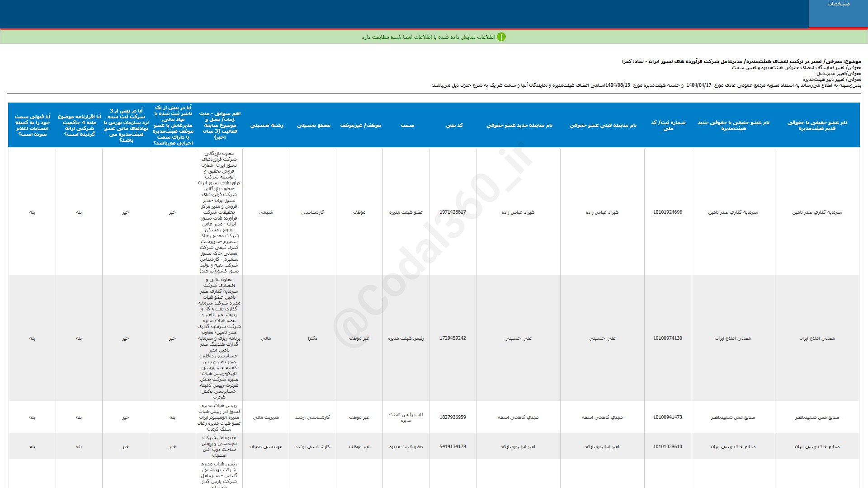Image resolution: width=868 pixels, height=488 pixels.
Task: Click the مقطع تحصیلی column header
Action: pyautogui.click(x=313, y=125)
